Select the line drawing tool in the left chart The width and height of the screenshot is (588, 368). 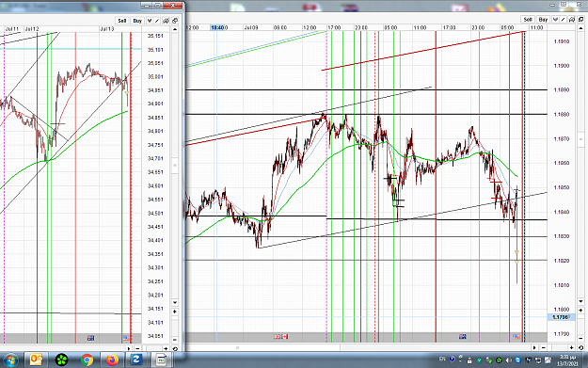(157, 21)
